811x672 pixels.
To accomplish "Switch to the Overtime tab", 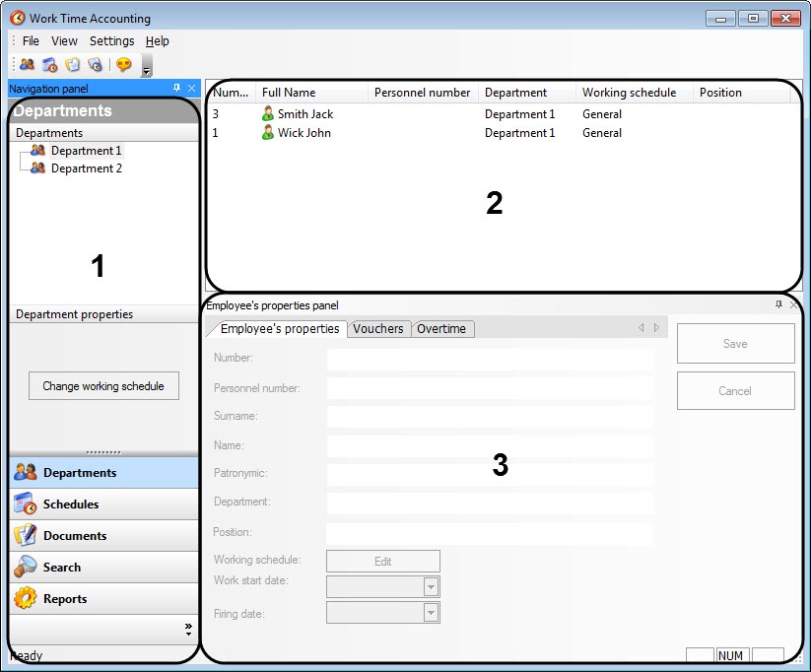I will coord(441,329).
